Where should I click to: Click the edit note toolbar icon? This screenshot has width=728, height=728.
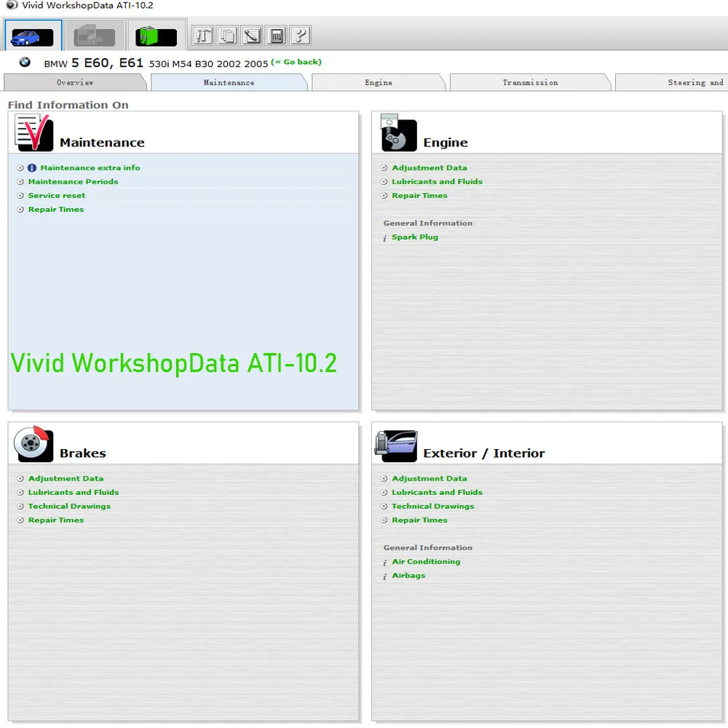tap(252, 36)
